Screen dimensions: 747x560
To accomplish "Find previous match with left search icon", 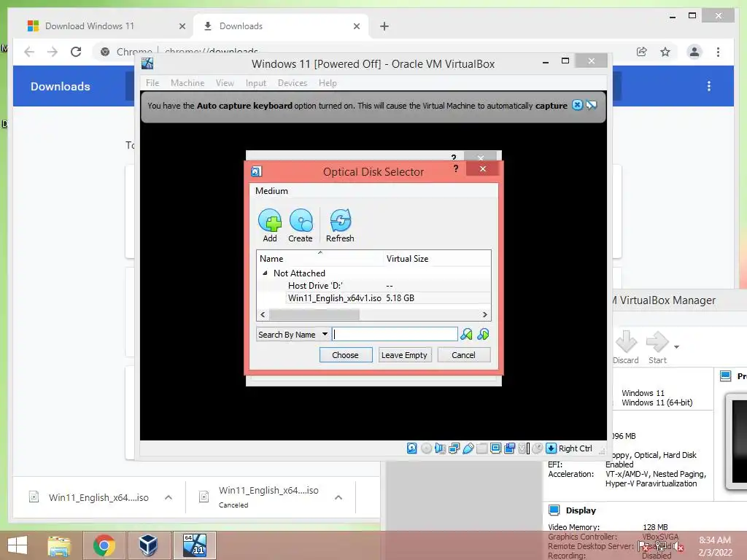I will (x=466, y=334).
